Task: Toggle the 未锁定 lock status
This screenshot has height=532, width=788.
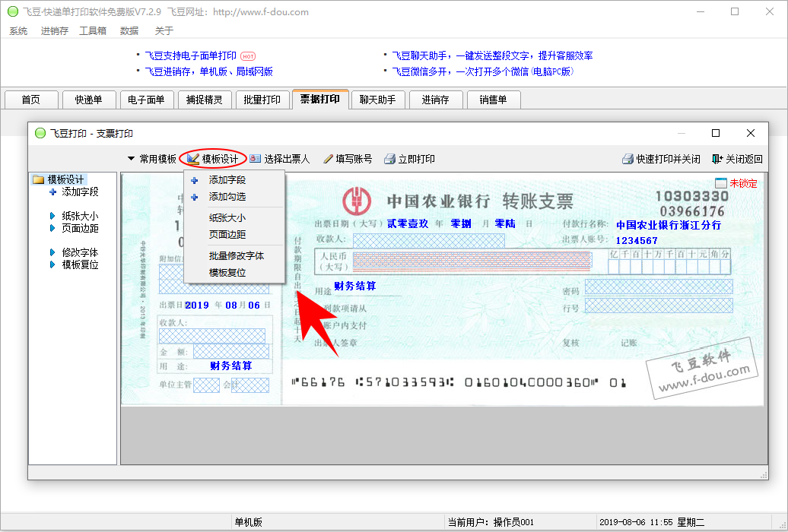Action: click(x=736, y=183)
